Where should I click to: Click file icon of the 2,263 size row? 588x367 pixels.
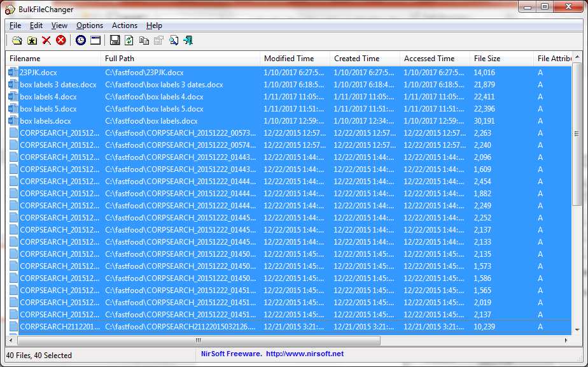[13, 133]
